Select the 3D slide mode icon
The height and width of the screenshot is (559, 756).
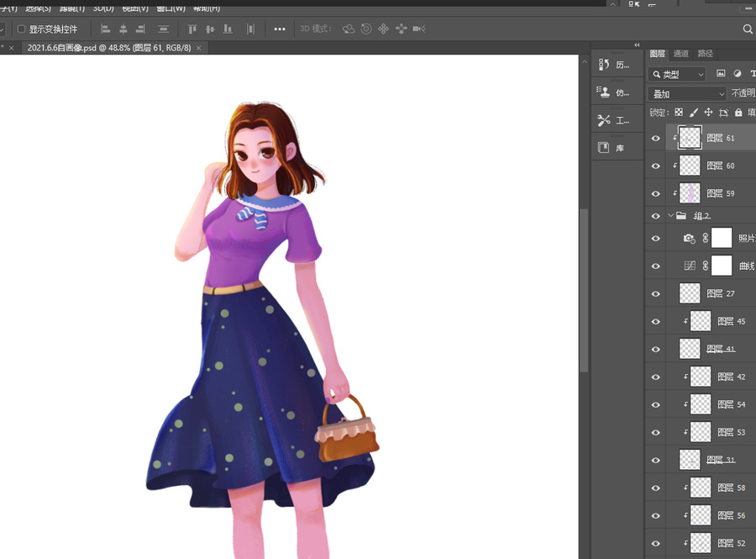(402, 29)
